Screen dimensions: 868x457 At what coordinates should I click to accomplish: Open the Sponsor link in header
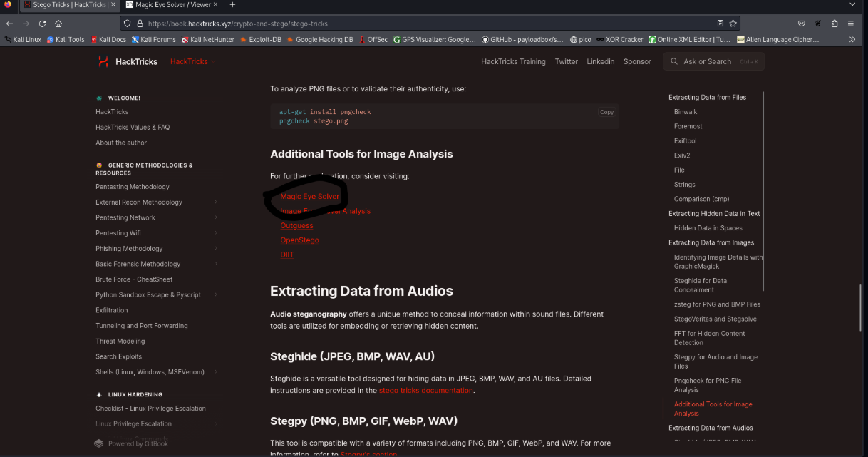point(637,62)
